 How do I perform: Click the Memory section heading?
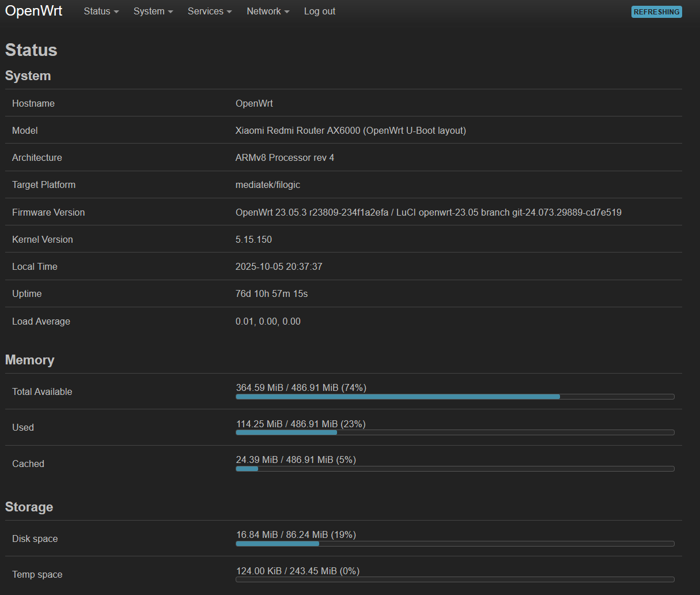(x=30, y=360)
